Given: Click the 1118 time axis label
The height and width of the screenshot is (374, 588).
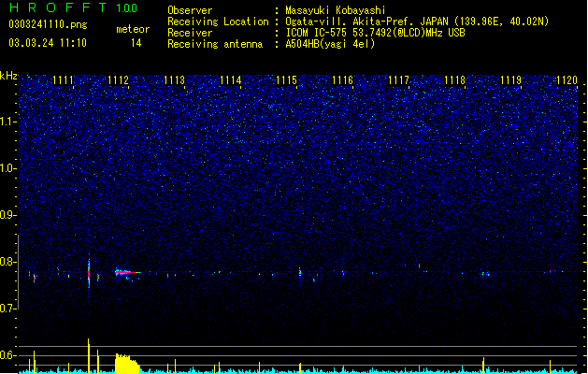Looking at the screenshot, I should (455, 80).
